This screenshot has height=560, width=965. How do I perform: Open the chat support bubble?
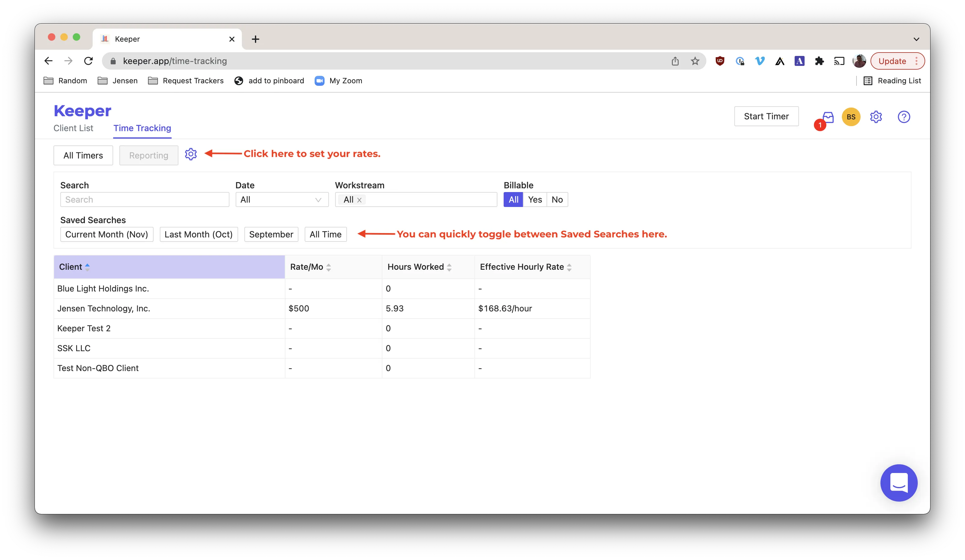pyautogui.click(x=898, y=483)
